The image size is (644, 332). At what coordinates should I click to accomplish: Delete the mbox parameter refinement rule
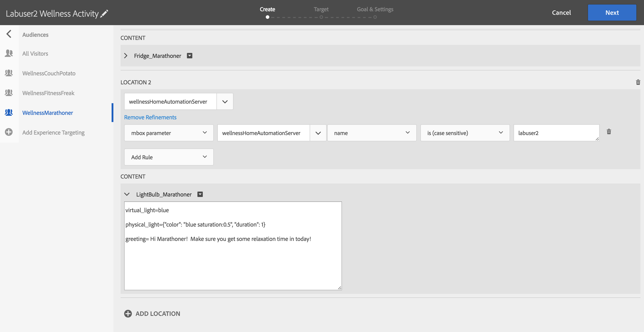(609, 132)
